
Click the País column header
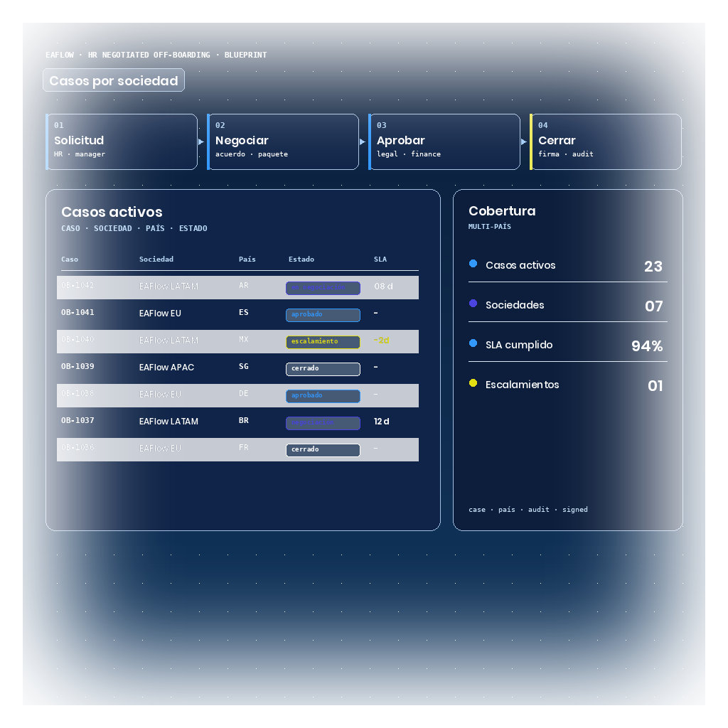247,259
